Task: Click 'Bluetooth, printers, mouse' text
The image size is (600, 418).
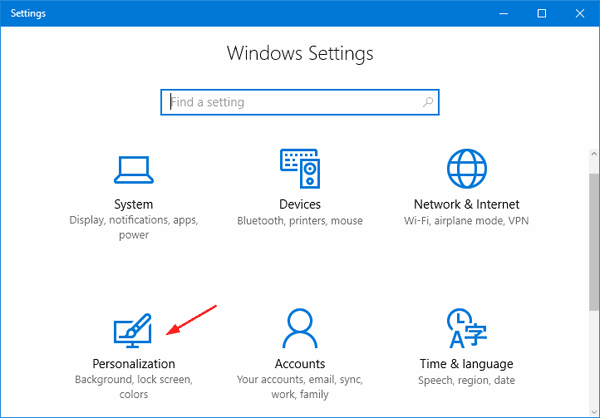Action: pos(300,221)
